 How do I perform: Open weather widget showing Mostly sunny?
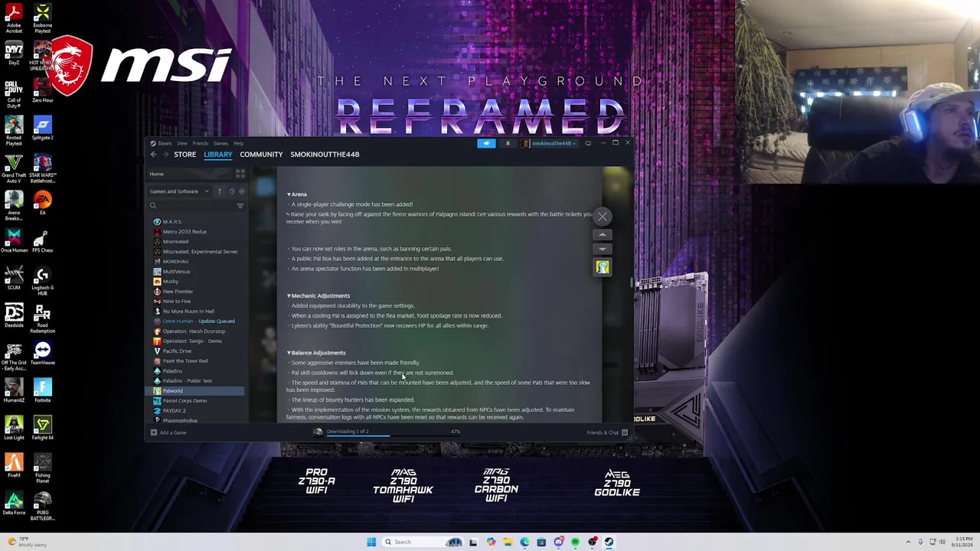pos(28,542)
